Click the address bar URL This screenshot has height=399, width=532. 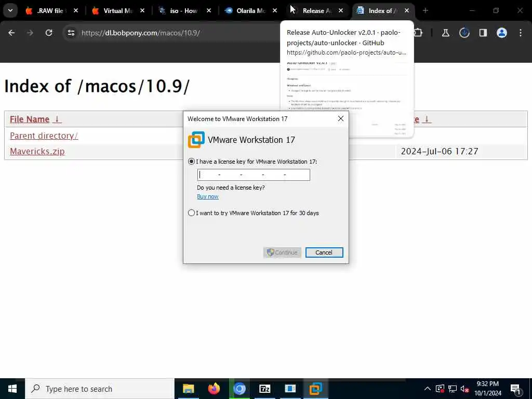(141, 33)
